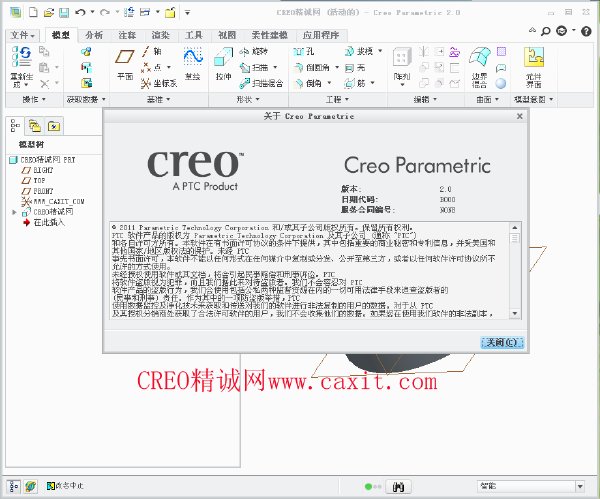Choose the 边界混合 boundary blend tool
Image resolution: width=600 pixels, height=499 pixels.
[x=479, y=67]
